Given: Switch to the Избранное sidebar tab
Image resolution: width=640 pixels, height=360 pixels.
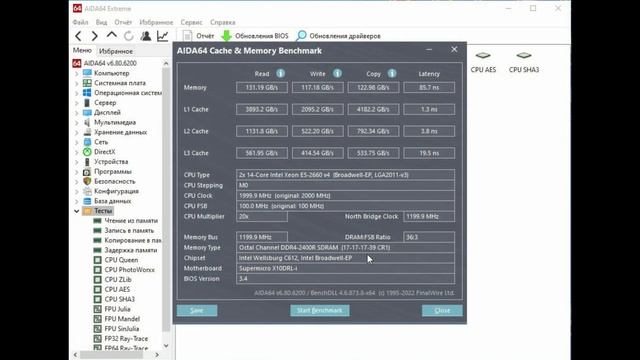Looking at the screenshot, I should coord(116,51).
